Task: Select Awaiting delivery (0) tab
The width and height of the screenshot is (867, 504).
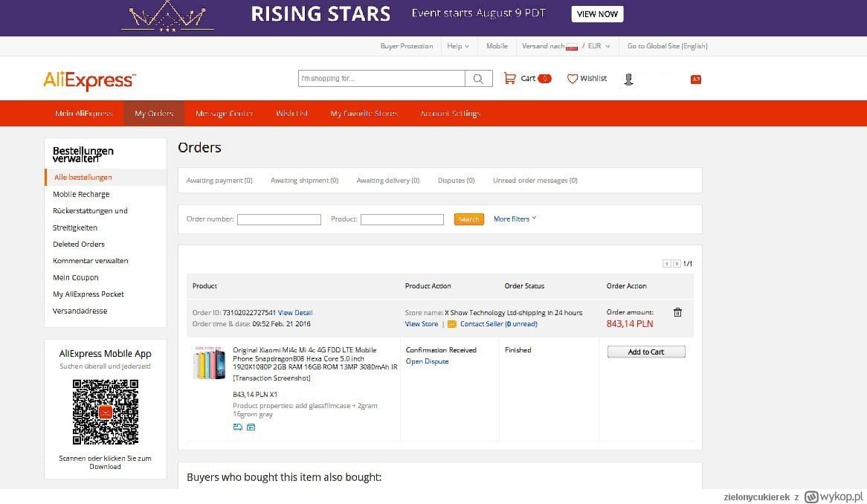Action: coord(388,180)
